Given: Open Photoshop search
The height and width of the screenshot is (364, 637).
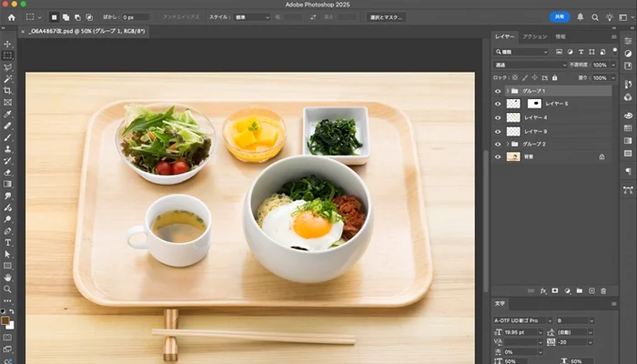Looking at the screenshot, I should tap(595, 17).
